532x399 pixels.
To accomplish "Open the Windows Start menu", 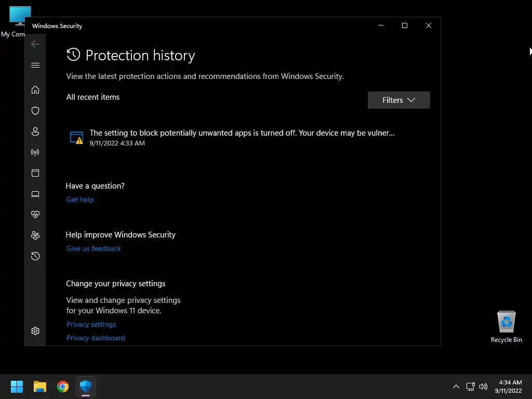I will 17,387.
